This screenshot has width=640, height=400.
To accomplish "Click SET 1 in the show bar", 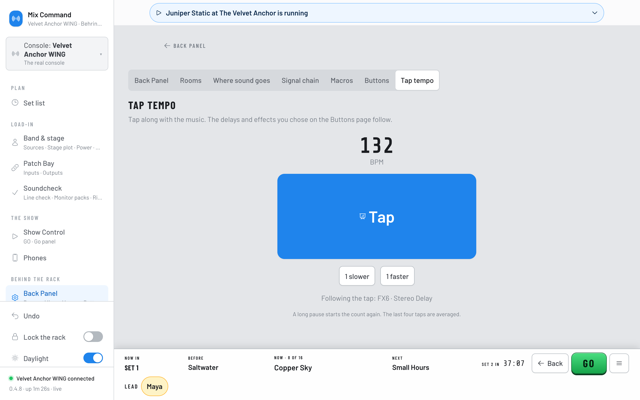I will point(132,368).
